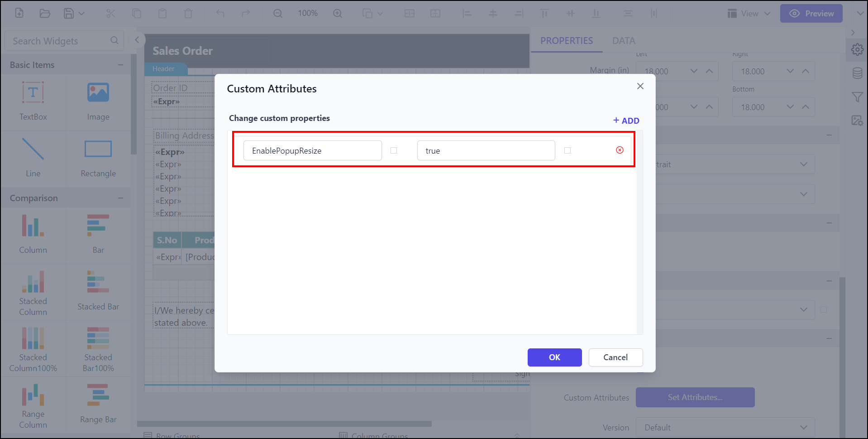Toggle the checkbox beside EnablePopupResize name field
Screen dimensions: 868x439
tap(394, 150)
